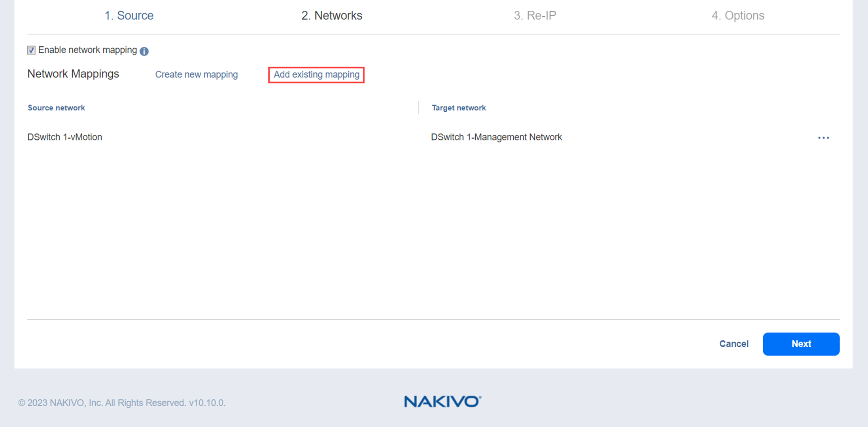Uncheck the Enable network mapping checkbox
The width and height of the screenshot is (868, 427).
31,50
